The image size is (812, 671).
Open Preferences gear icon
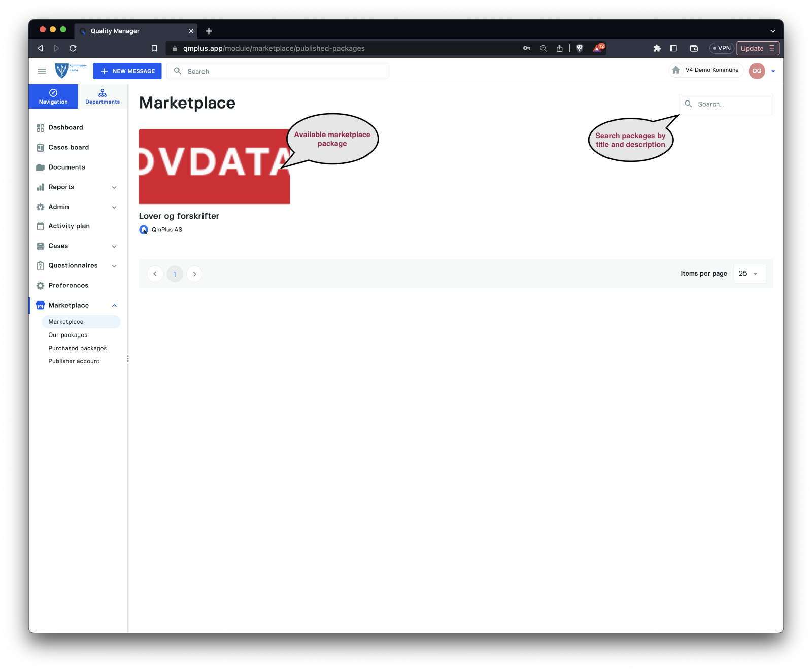(x=40, y=286)
